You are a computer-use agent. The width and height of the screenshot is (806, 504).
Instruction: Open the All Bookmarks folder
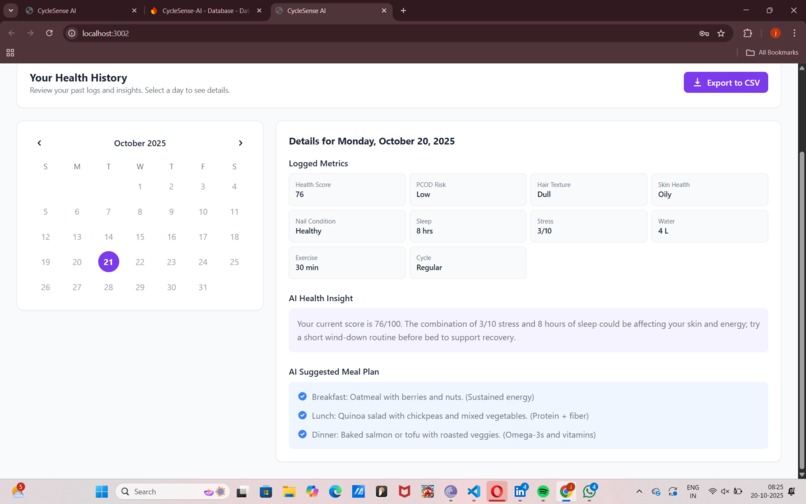pos(772,52)
